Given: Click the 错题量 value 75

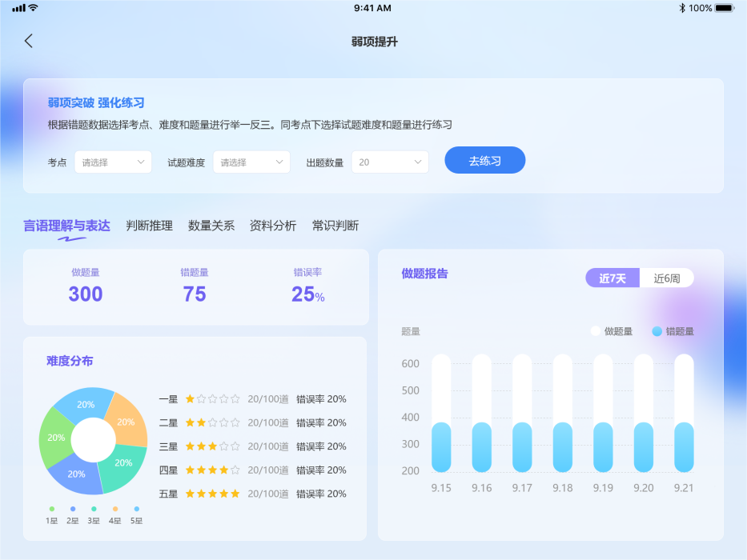Looking at the screenshot, I should tap(195, 294).
